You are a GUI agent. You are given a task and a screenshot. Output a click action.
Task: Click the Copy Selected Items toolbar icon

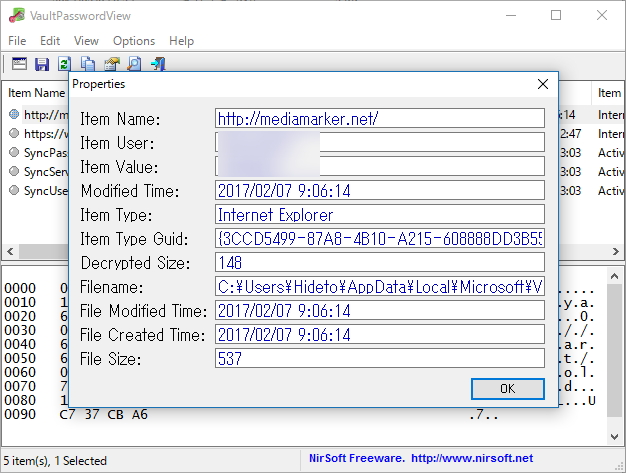pos(88,64)
